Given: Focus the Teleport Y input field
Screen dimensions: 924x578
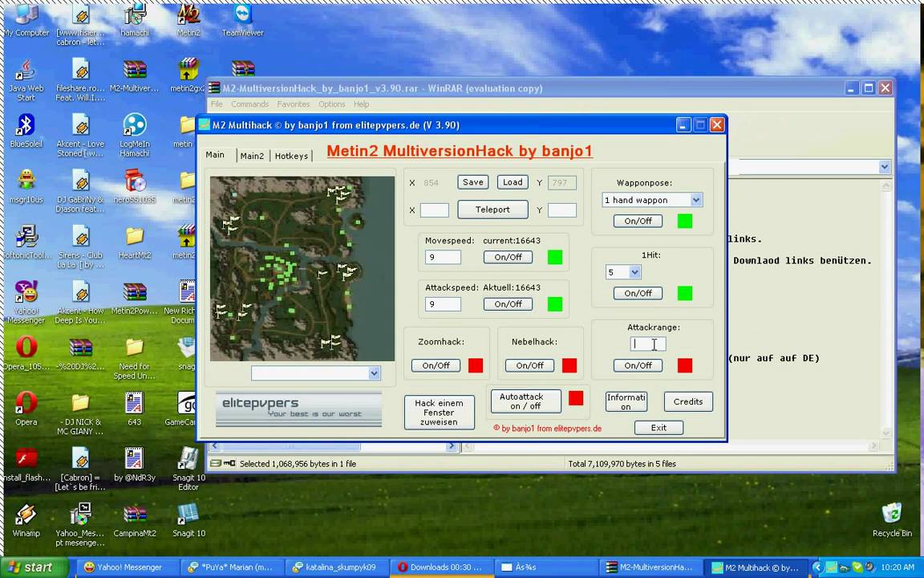Looking at the screenshot, I should coord(561,210).
